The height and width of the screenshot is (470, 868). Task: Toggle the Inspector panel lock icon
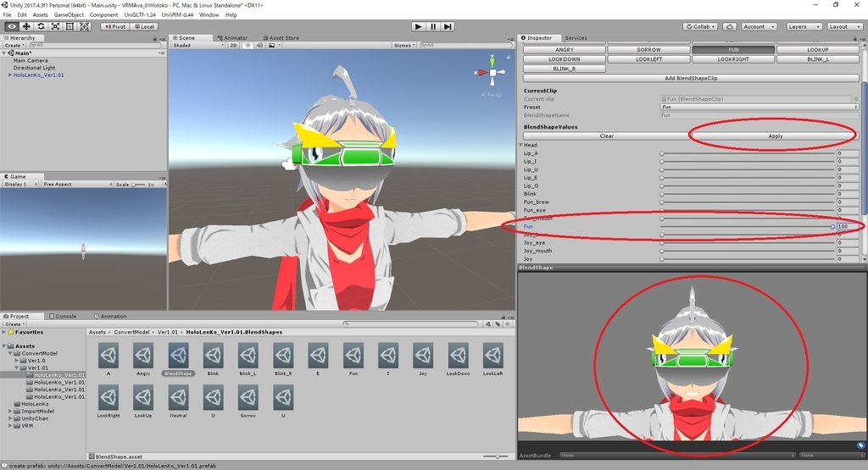pos(855,38)
